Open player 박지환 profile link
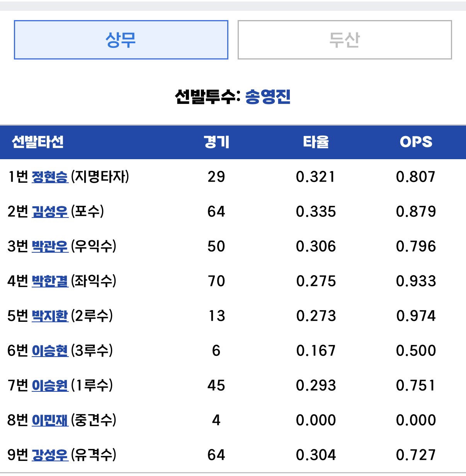466x476 pixels. (50, 316)
